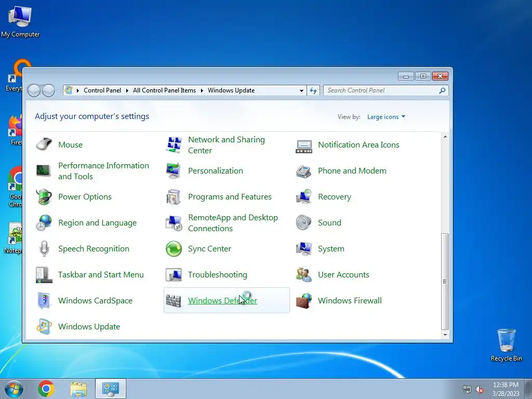Open the Windows Update icon

pyautogui.click(x=44, y=327)
